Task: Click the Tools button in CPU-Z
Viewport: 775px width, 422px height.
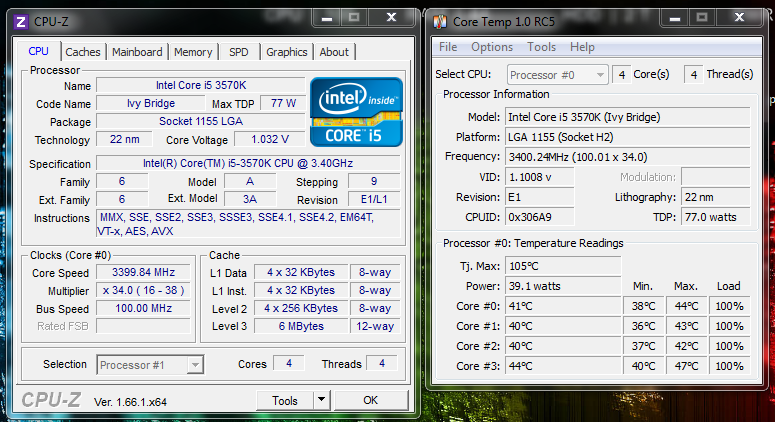Action: (x=285, y=400)
